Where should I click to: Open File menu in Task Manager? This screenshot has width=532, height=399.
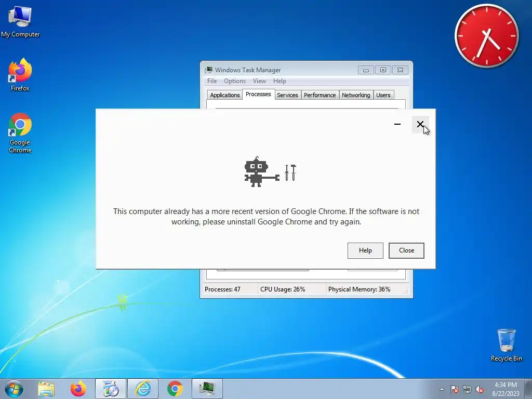212,81
